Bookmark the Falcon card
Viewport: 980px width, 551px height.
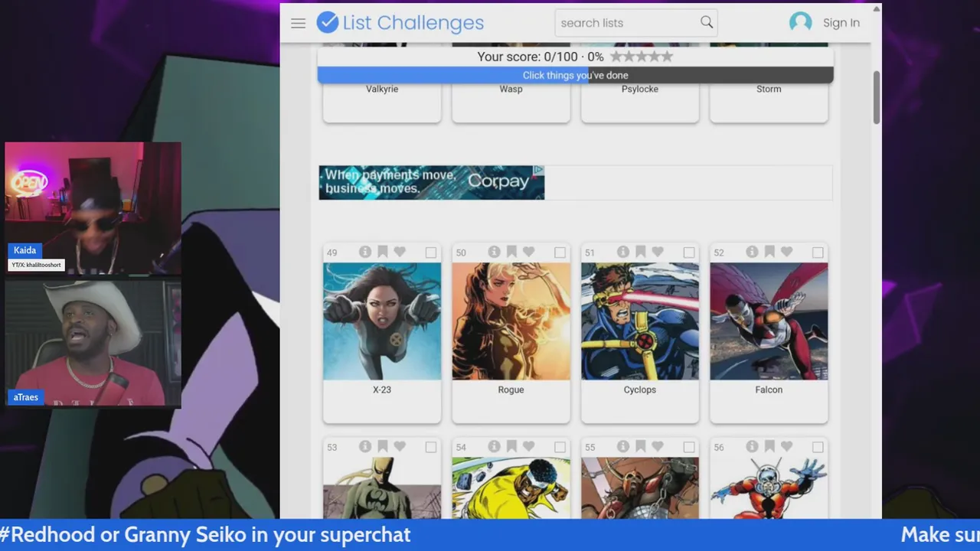769,252
